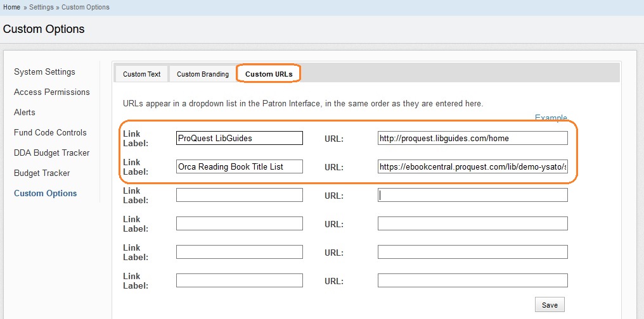The image size is (644, 319).
Task: Click the ProQuest LibGuides link label field
Action: (239, 138)
